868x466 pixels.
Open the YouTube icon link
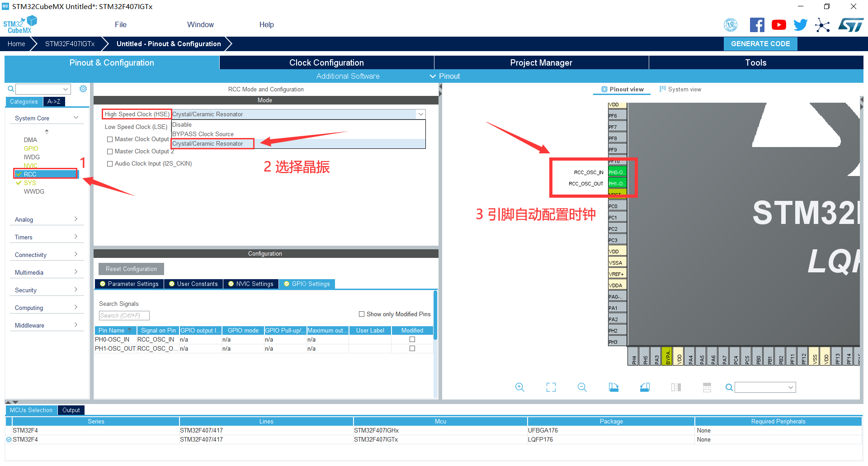[778, 25]
